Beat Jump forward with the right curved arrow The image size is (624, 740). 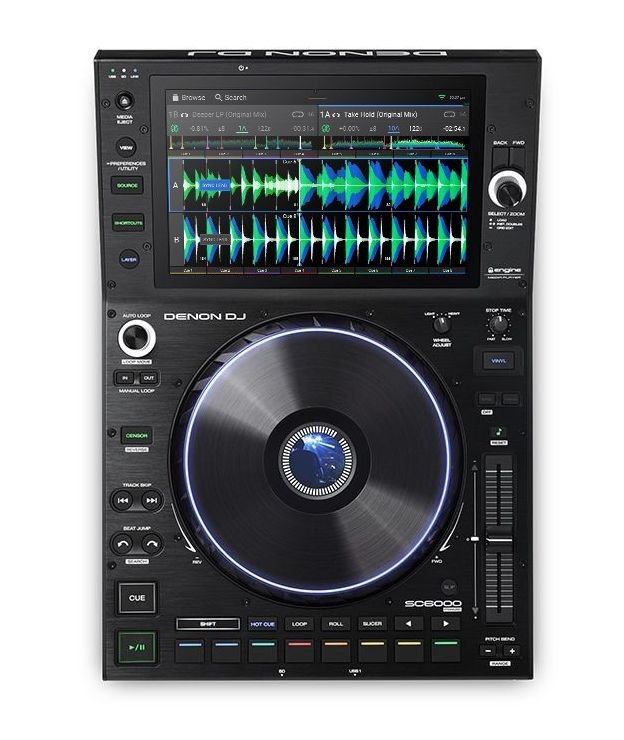[152, 544]
